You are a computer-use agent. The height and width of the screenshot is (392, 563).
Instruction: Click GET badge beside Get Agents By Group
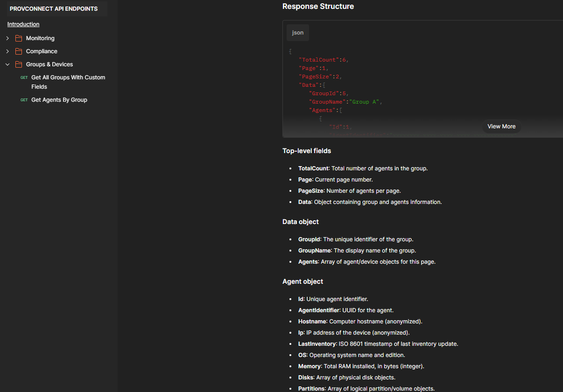tap(24, 100)
